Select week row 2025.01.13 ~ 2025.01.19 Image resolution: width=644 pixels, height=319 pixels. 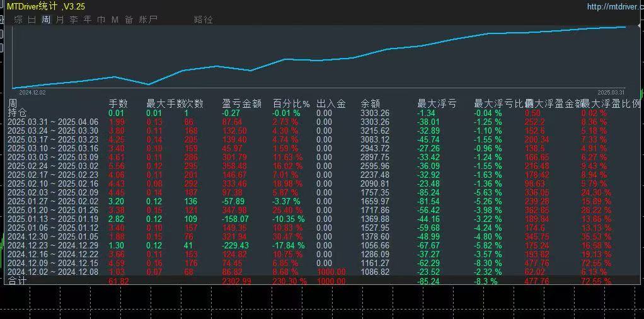(x=54, y=219)
